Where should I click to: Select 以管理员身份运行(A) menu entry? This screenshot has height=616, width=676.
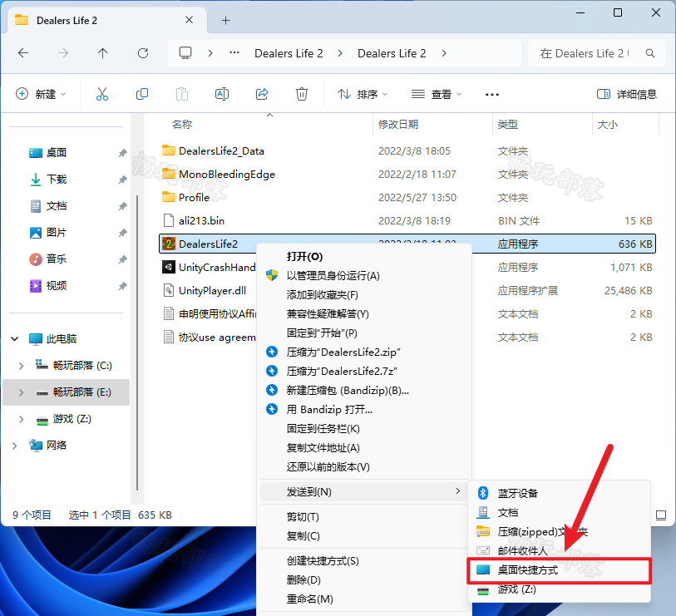pos(364,276)
